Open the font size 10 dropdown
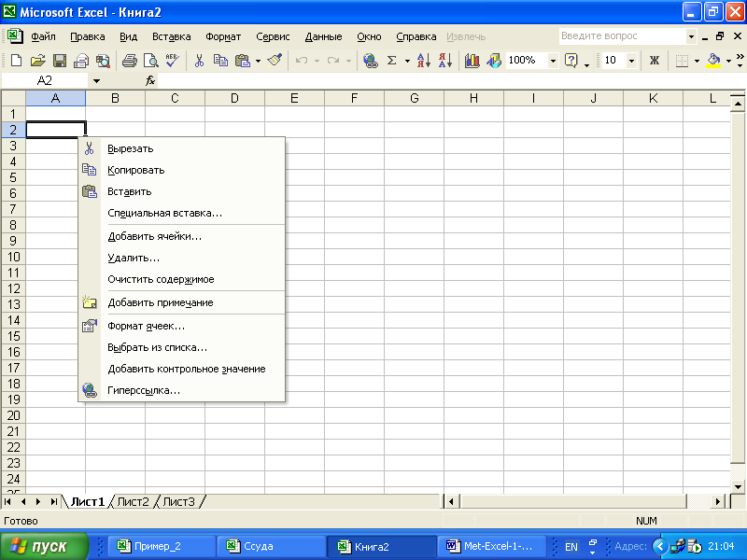The height and width of the screenshot is (560, 747). click(x=632, y=61)
